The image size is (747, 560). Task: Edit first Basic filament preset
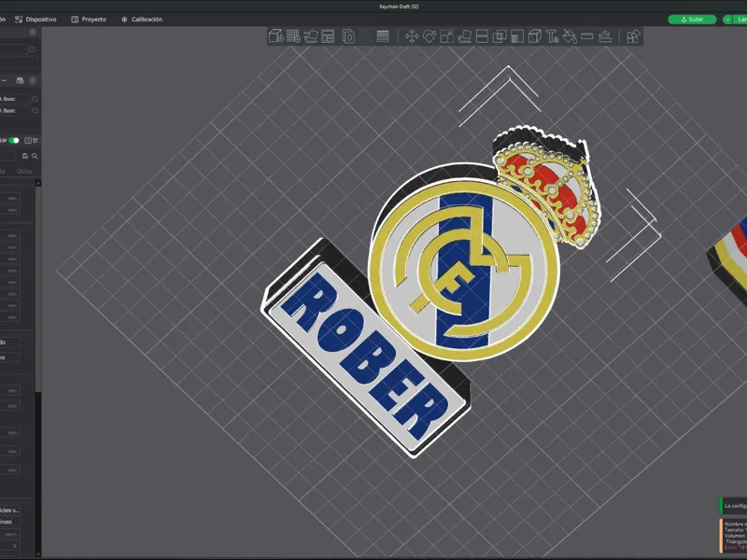pos(35,99)
